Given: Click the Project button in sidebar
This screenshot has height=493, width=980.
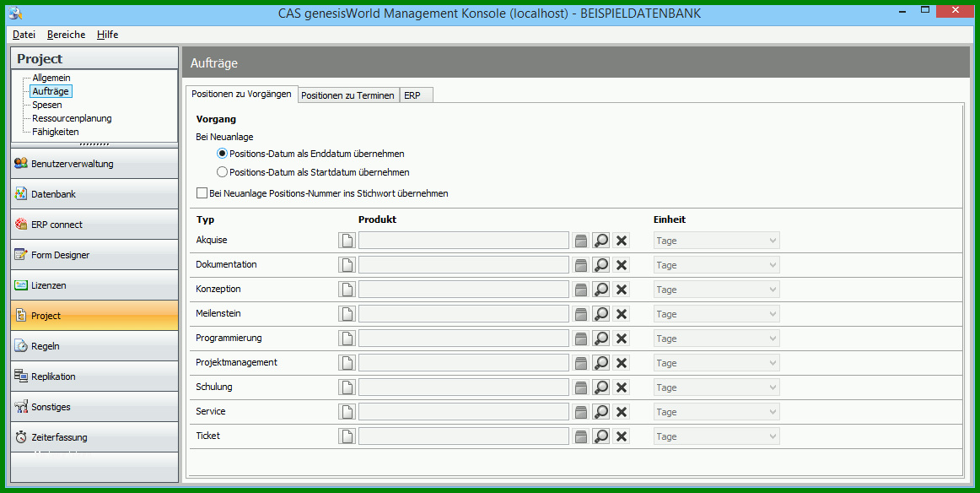Looking at the screenshot, I should [94, 316].
